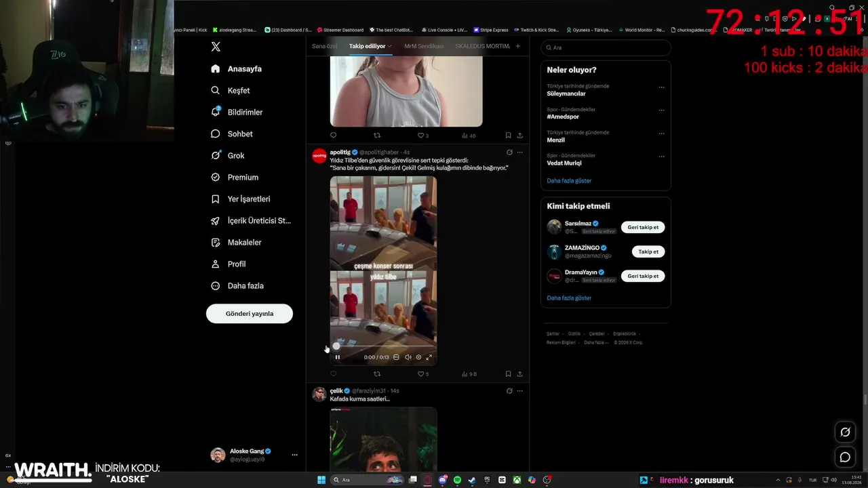Open account menu dots next to Aloske Gang
Screen dimensions: 868x488
pyautogui.click(x=294, y=455)
